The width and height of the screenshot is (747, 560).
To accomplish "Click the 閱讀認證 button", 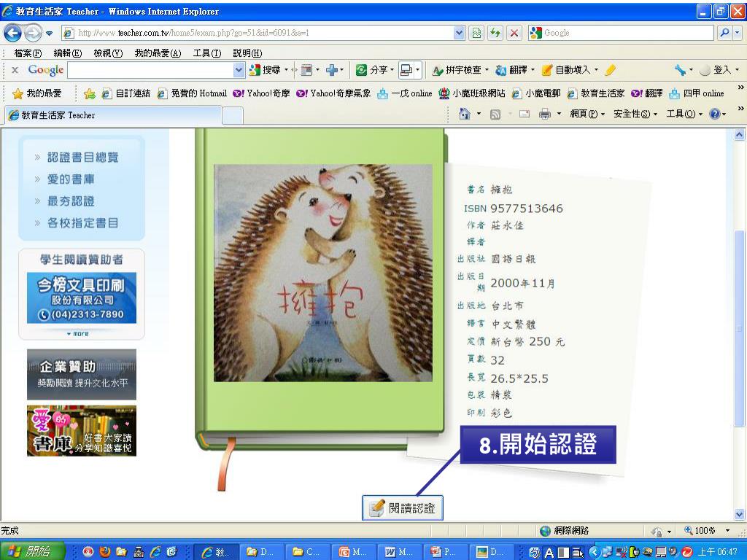I will (403, 508).
